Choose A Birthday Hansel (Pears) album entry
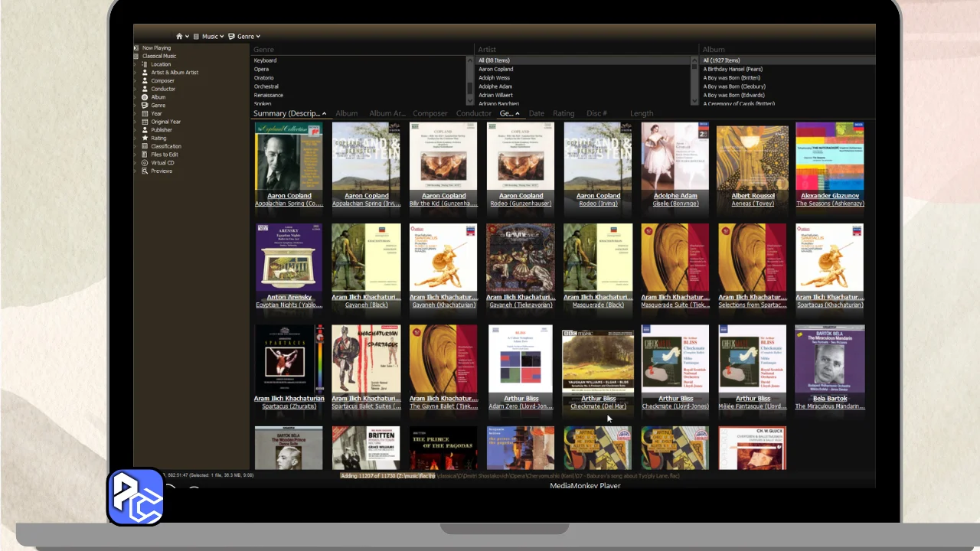 click(733, 69)
